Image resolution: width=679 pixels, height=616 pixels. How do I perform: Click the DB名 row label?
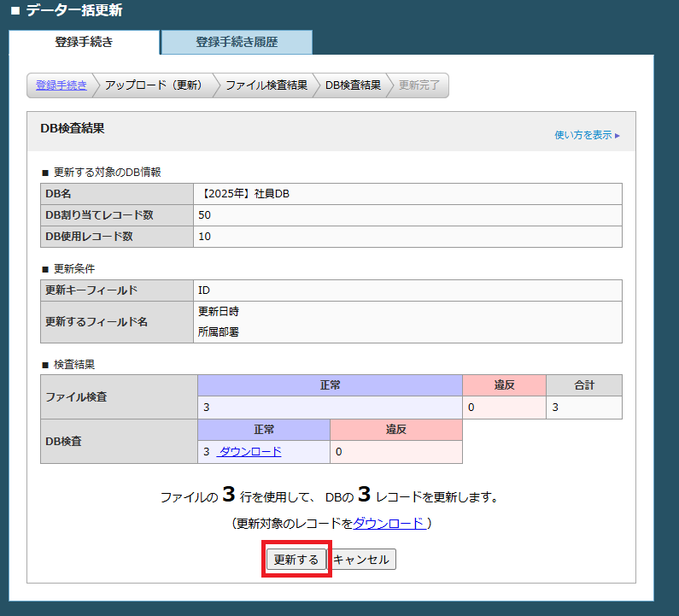pyautogui.click(x=117, y=194)
